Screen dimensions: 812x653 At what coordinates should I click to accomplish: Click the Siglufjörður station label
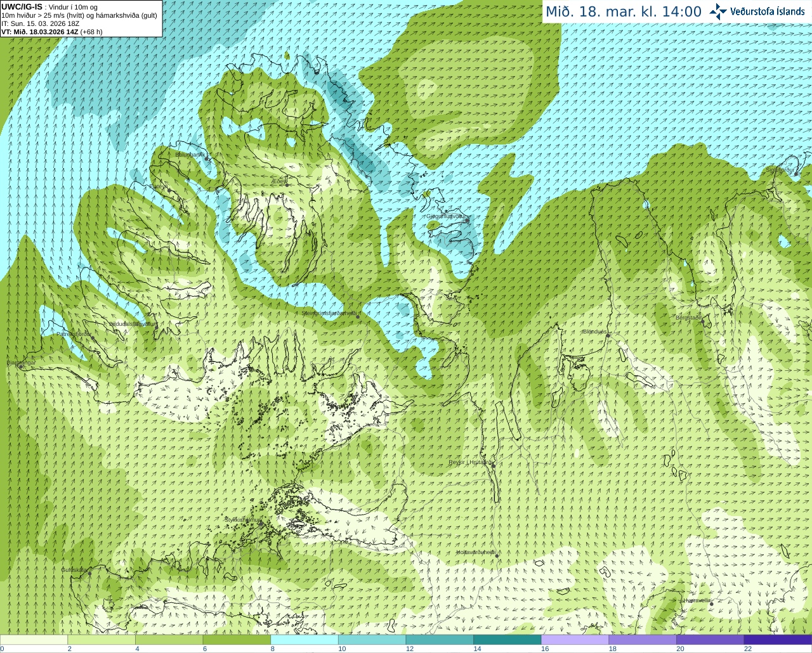coord(782,170)
